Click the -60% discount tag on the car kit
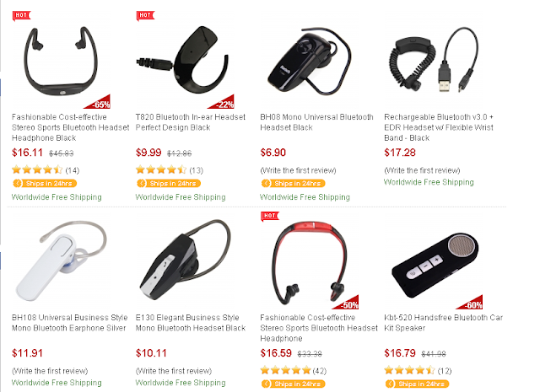This screenshot has height=392, width=540. (472, 303)
